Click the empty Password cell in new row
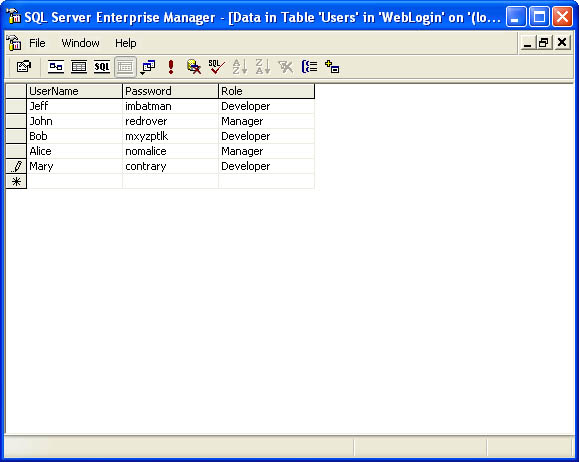The height and width of the screenshot is (462, 579). pos(170,181)
